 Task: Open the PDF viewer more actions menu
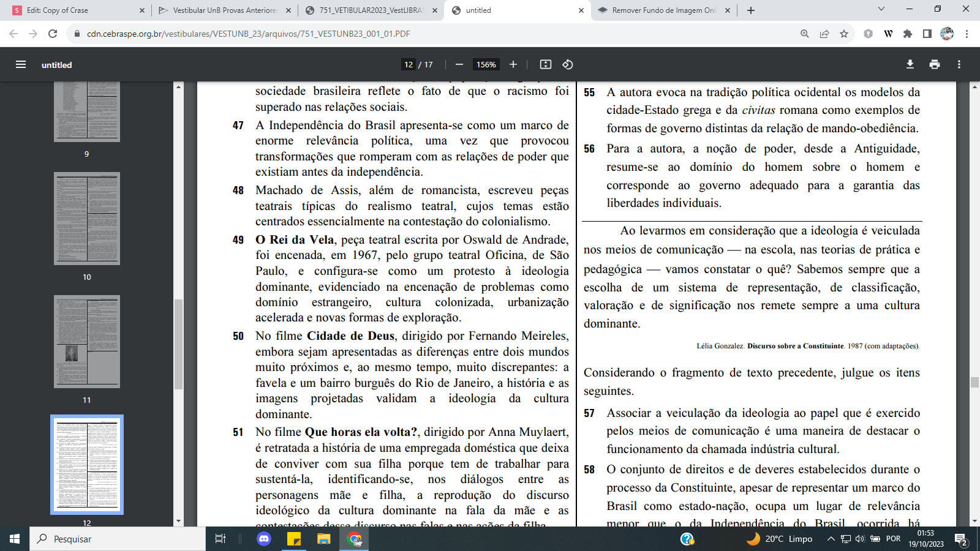[959, 64]
